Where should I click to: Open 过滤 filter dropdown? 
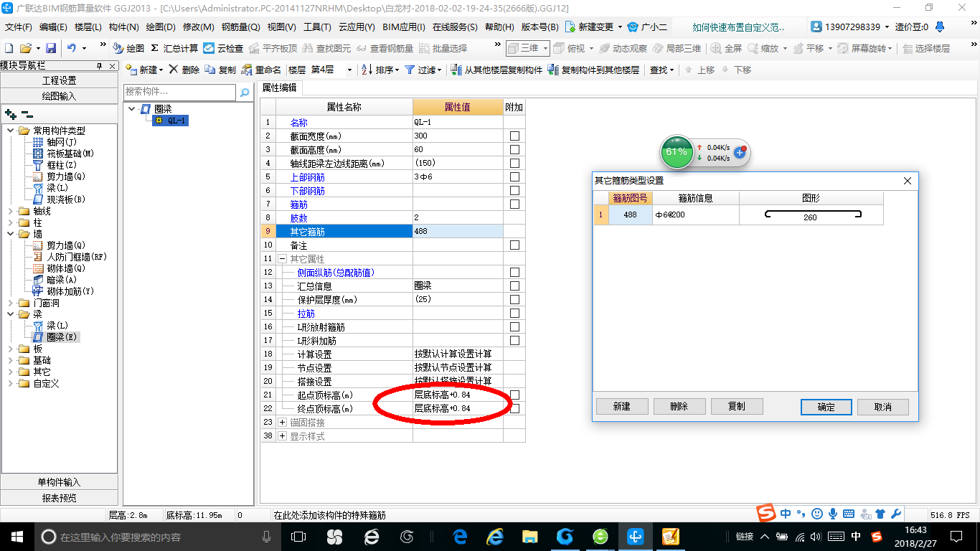[423, 70]
